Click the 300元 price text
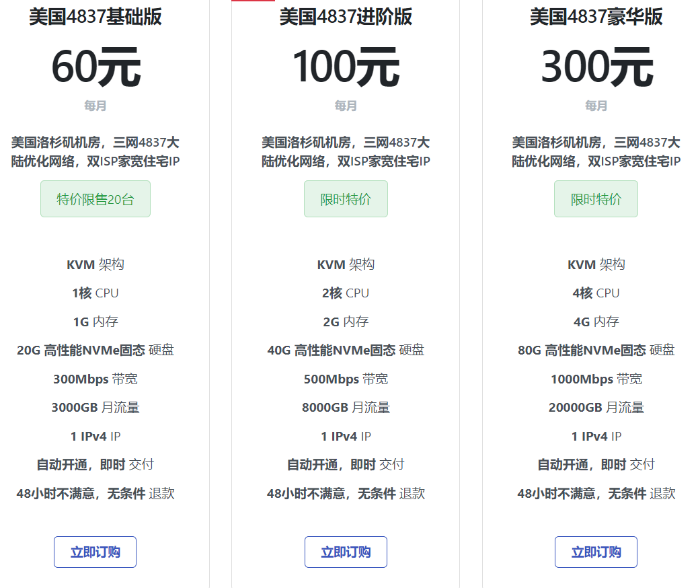The image size is (700, 588). click(x=596, y=67)
